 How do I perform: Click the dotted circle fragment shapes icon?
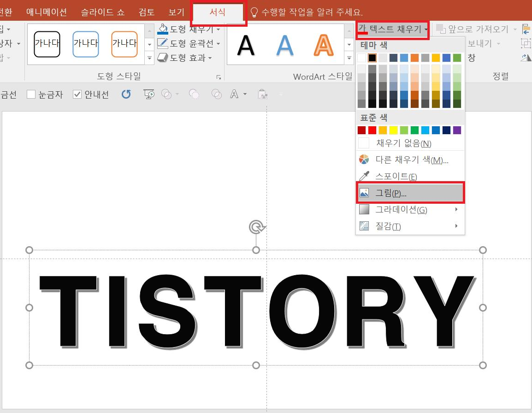(x=194, y=94)
